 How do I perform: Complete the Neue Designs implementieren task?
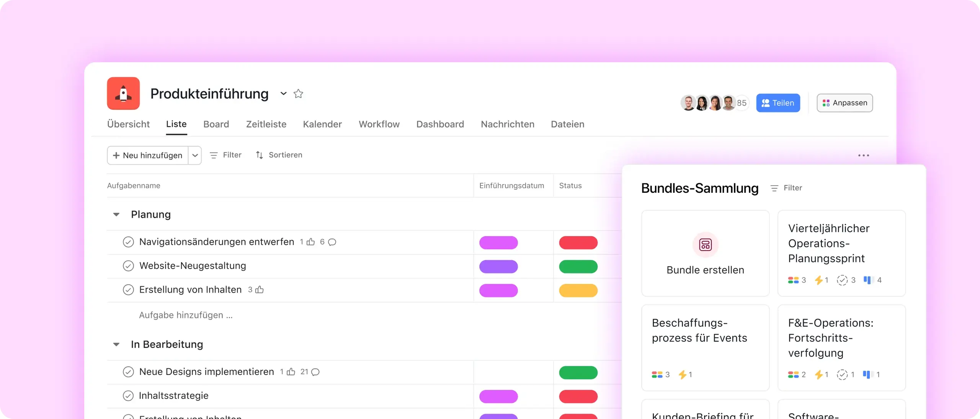point(128,372)
